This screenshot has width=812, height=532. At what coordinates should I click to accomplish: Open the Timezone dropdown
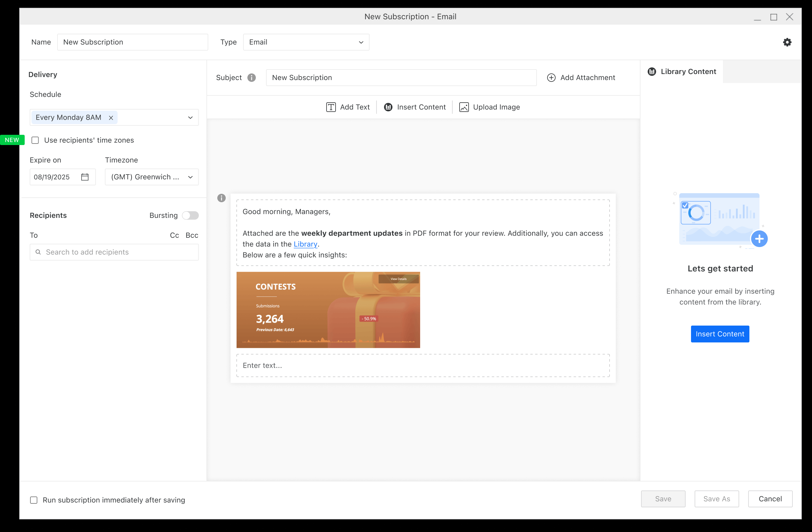151,177
